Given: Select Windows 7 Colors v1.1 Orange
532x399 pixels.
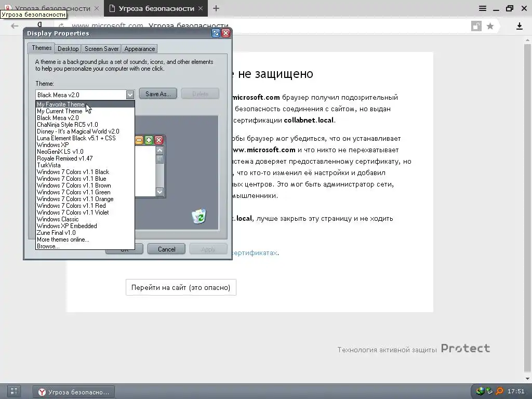Looking at the screenshot, I should point(85,199).
